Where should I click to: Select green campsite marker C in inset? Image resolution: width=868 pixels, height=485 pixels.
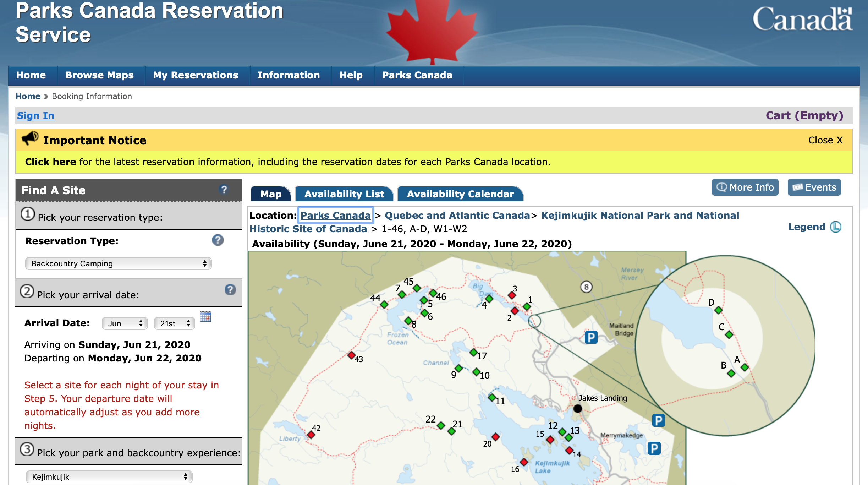click(x=729, y=334)
